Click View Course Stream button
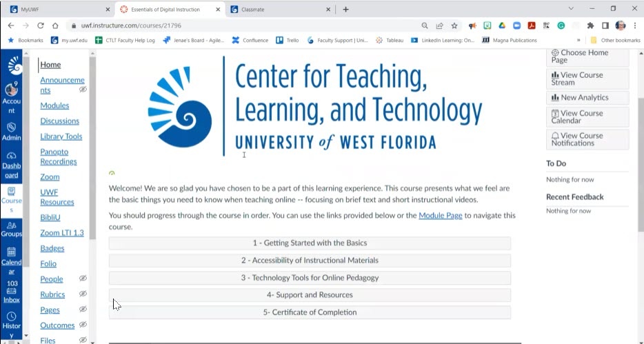 point(587,79)
